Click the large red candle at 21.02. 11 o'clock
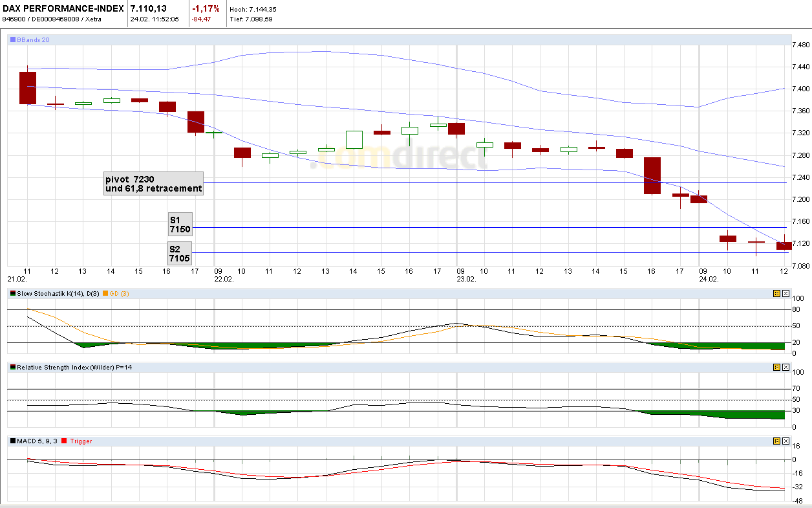812x508 pixels. (x=27, y=87)
